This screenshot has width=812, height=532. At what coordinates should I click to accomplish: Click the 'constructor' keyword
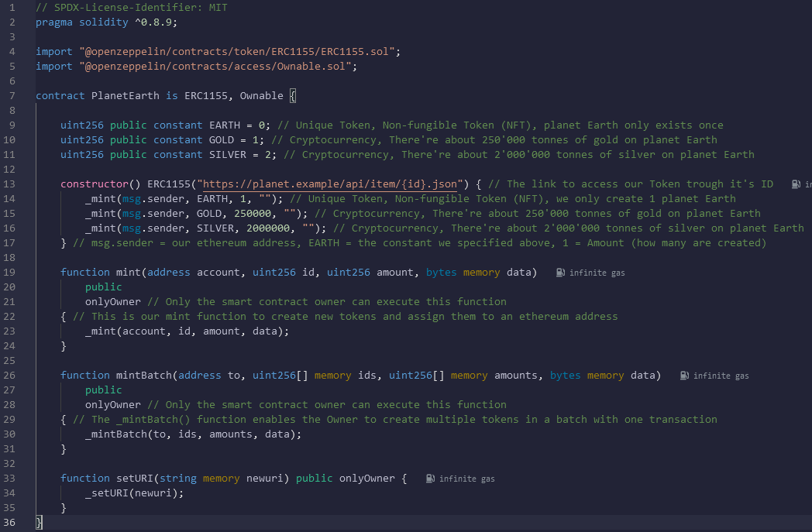coord(95,184)
